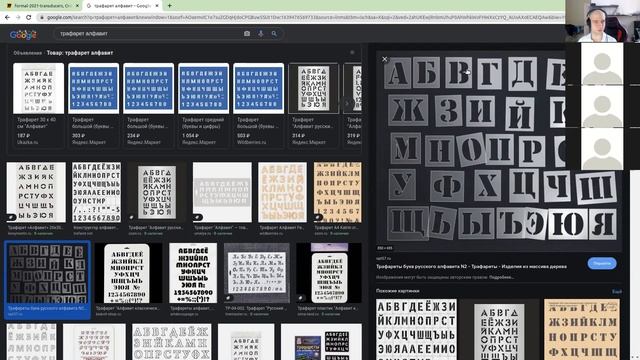Open Google homepage via the logo
This screenshot has width=640, height=360.
(23, 35)
